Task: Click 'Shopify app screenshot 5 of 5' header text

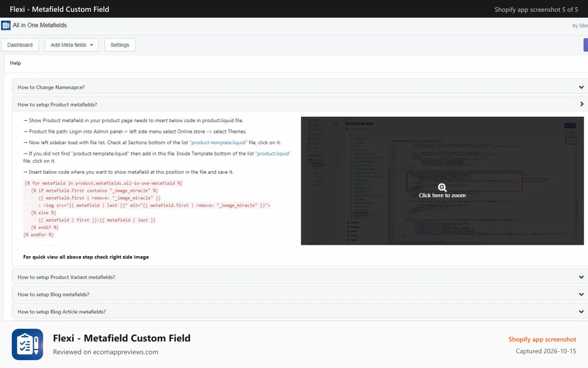Action: tap(536, 9)
